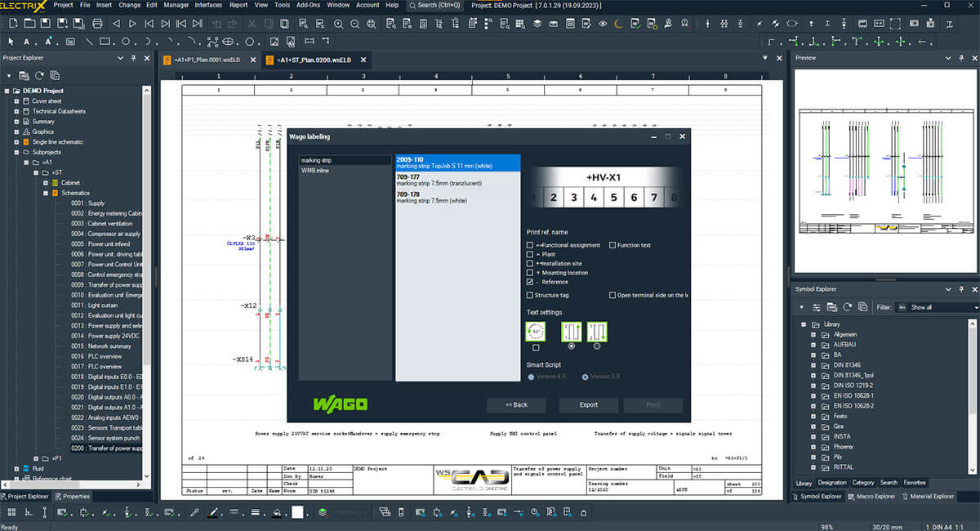The width and height of the screenshot is (980, 531).
Task: Enable the Functional assignment checkbox
Action: point(530,245)
